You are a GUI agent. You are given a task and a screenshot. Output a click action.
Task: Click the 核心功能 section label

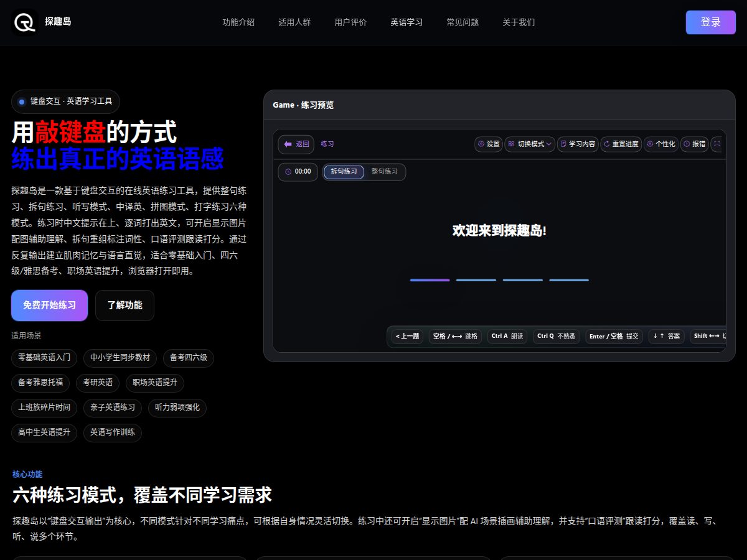click(x=27, y=474)
